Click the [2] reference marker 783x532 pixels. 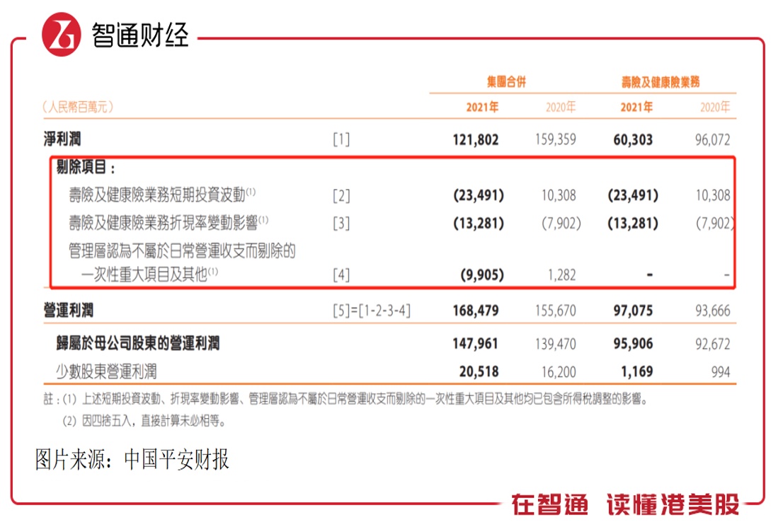click(x=341, y=196)
